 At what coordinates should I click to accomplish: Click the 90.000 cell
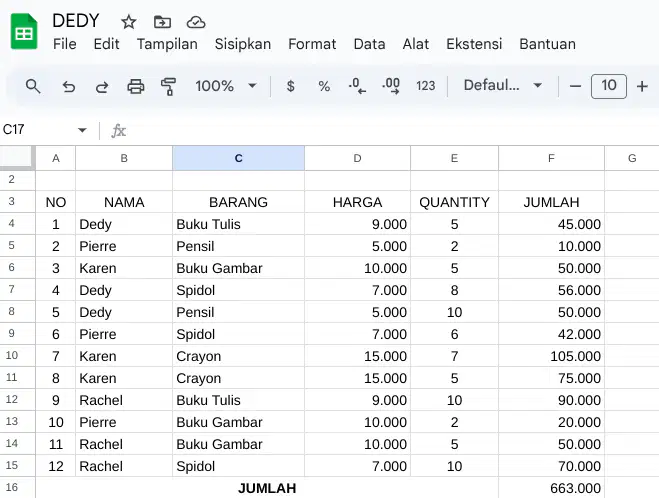pos(551,400)
